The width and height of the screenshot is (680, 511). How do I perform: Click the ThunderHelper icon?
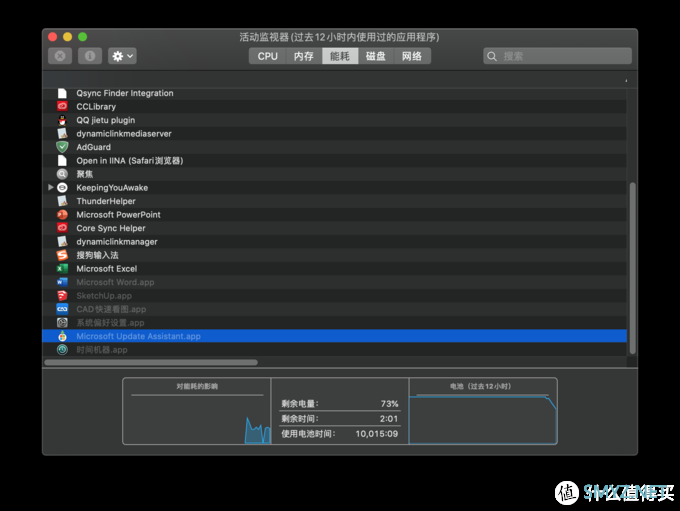tap(62, 201)
